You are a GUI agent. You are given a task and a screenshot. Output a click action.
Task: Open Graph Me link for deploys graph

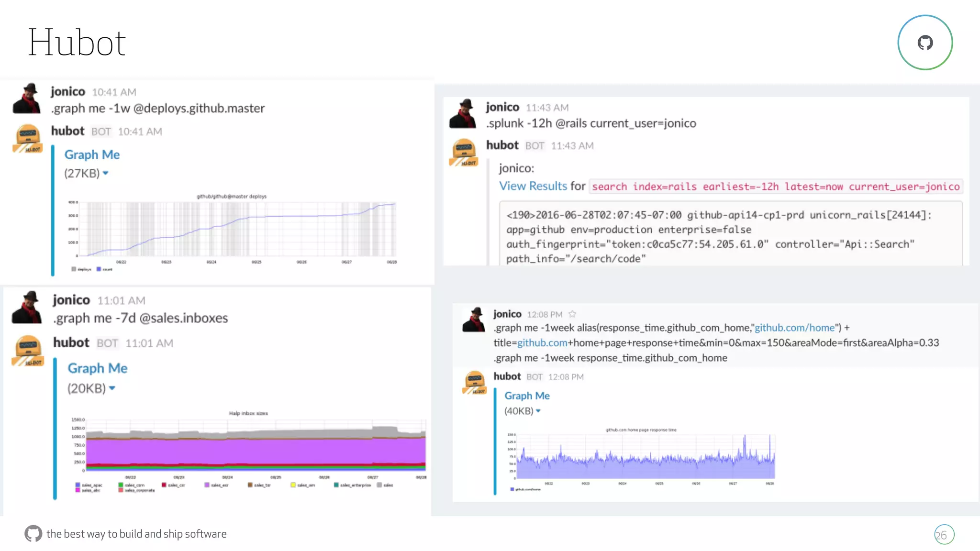[x=92, y=154]
